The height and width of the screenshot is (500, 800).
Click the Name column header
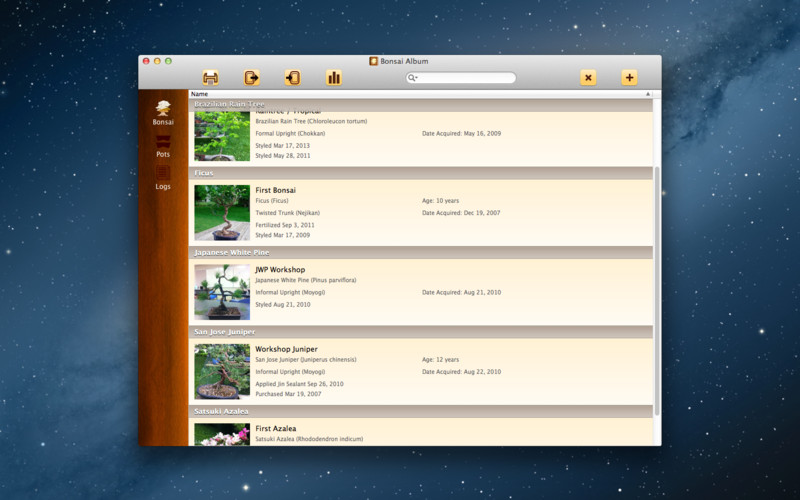click(x=420, y=94)
